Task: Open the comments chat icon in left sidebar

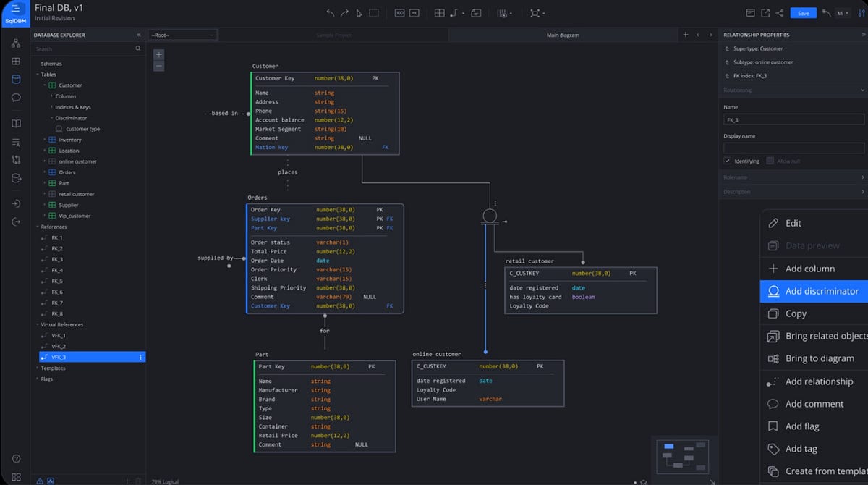Action: 16,98
